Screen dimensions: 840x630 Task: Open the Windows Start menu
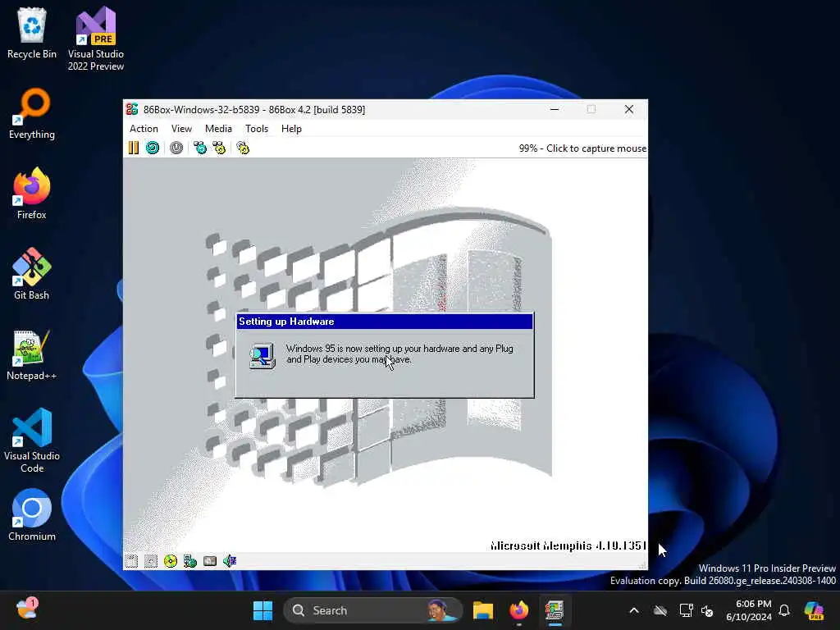tap(262, 610)
